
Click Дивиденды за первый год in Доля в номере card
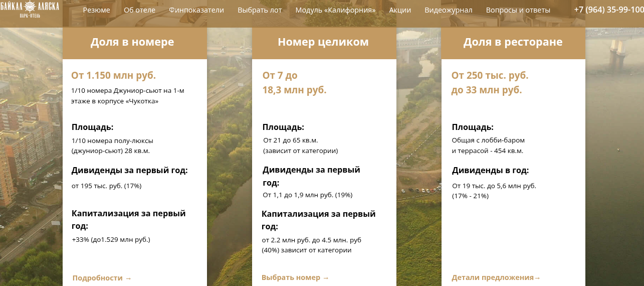[x=130, y=171]
